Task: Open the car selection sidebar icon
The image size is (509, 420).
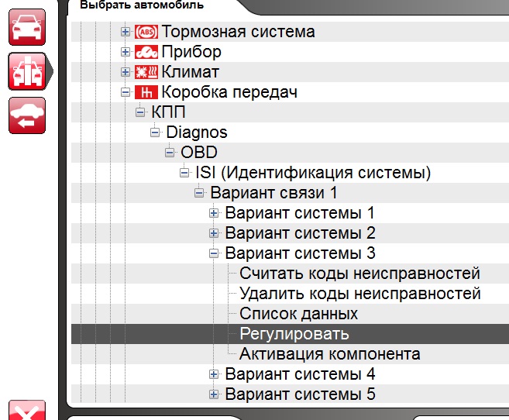Action: [27, 27]
